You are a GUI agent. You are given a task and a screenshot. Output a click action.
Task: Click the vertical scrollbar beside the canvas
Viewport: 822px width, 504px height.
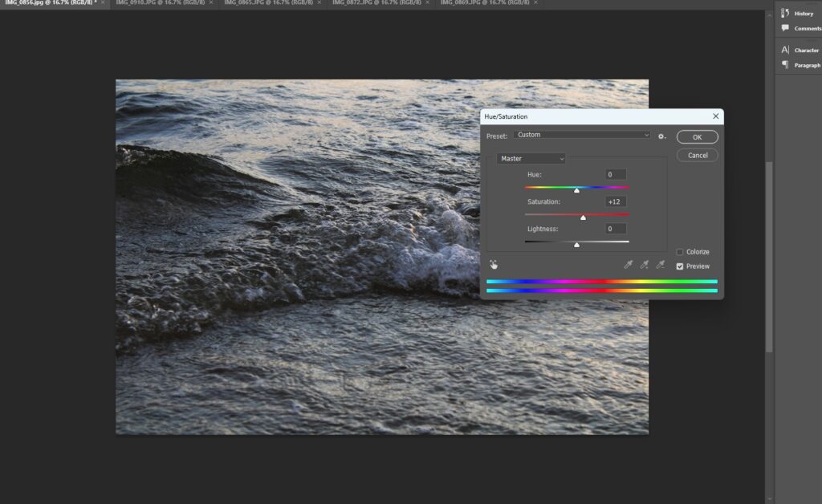(x=769, y=257)
